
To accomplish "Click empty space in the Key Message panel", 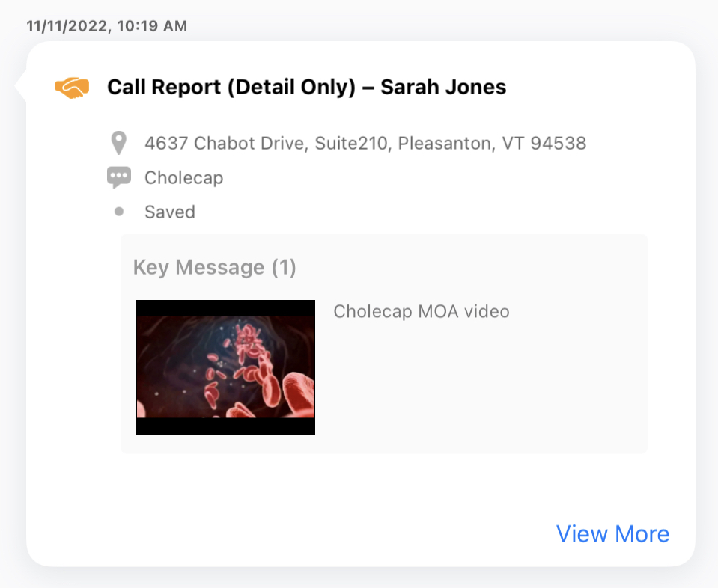I will coord(487,389).
